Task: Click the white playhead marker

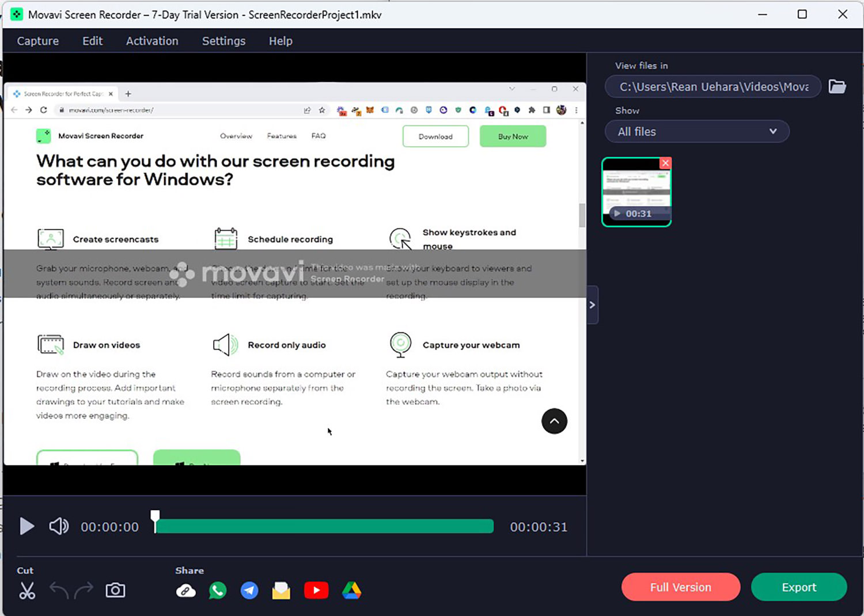Action: [155, 521]
